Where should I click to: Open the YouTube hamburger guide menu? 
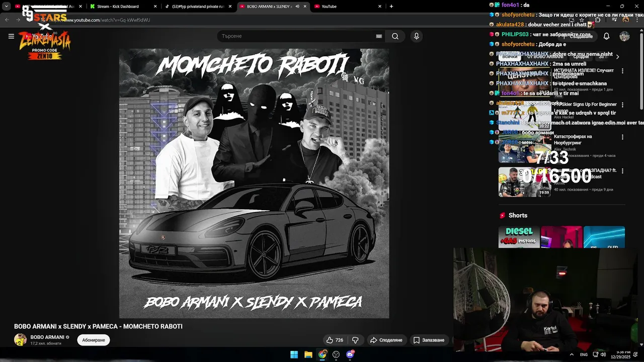pyautogui.click(x=11, y=36)
